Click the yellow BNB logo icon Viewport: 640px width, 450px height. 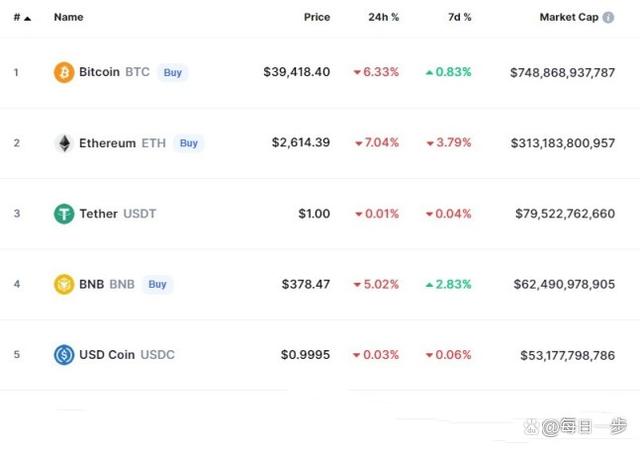tap(64, 284)
